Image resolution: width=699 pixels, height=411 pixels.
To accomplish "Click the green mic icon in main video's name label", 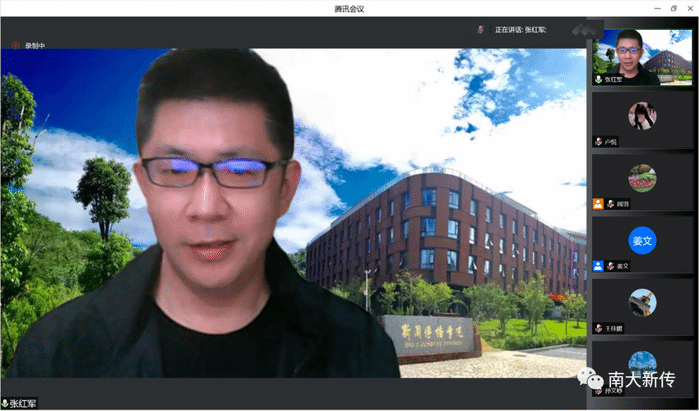I will 6,403.
